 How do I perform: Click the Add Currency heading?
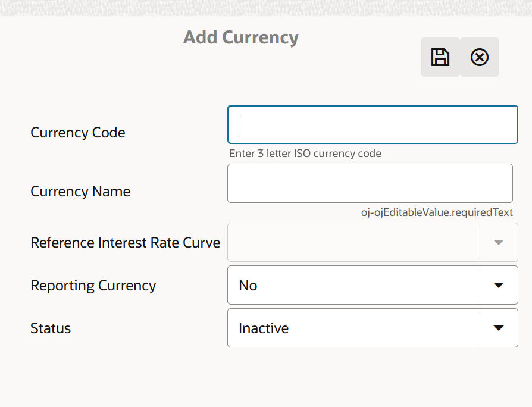click(x=240, y=37)
